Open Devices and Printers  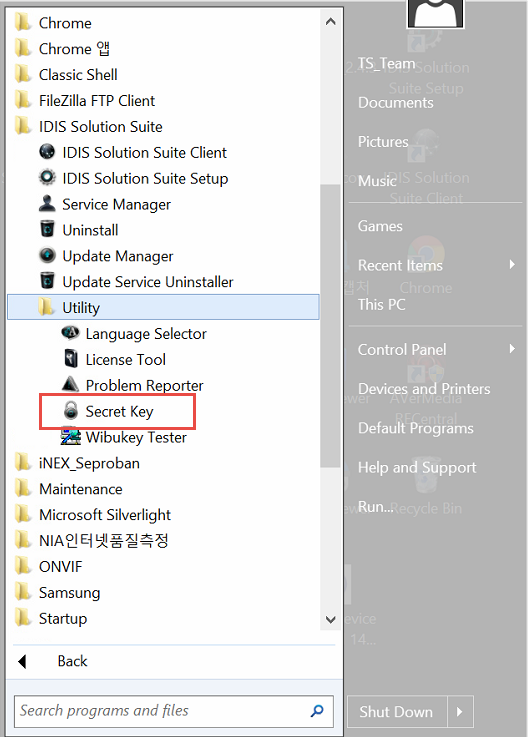[424, 389]
